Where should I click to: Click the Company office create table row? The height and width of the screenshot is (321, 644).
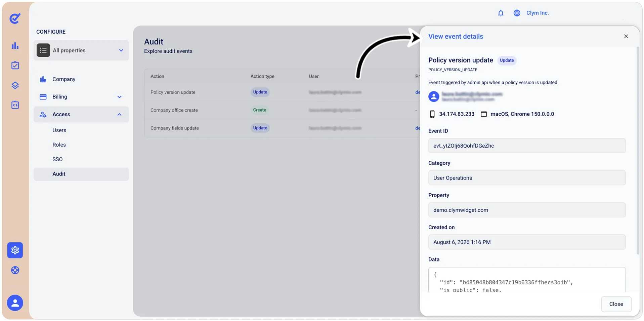pyautogui.click(x=282, y=110)
